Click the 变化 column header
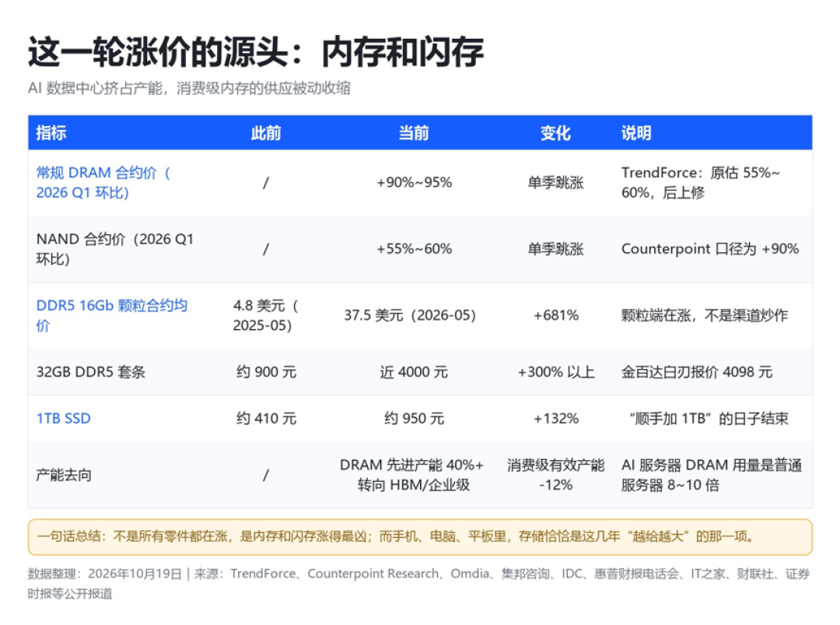 [x=555, y=132]
